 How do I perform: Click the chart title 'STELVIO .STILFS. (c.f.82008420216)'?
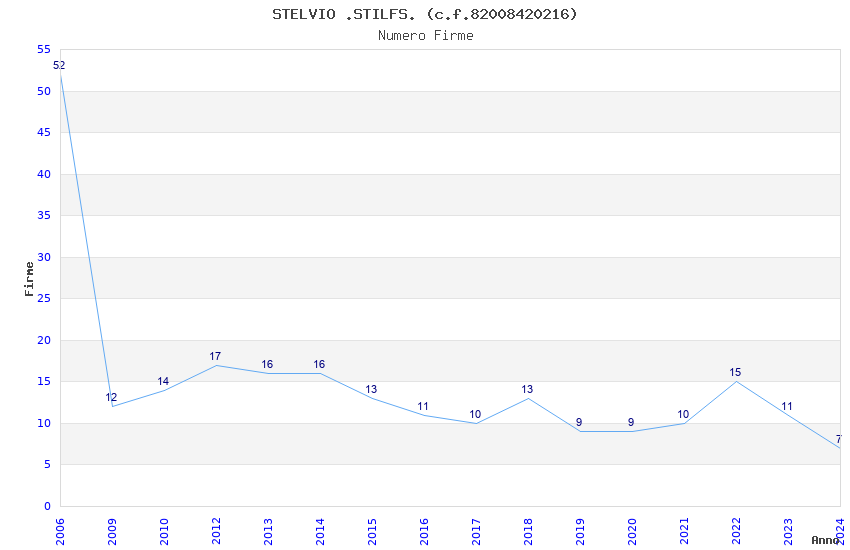pos(424,14)
